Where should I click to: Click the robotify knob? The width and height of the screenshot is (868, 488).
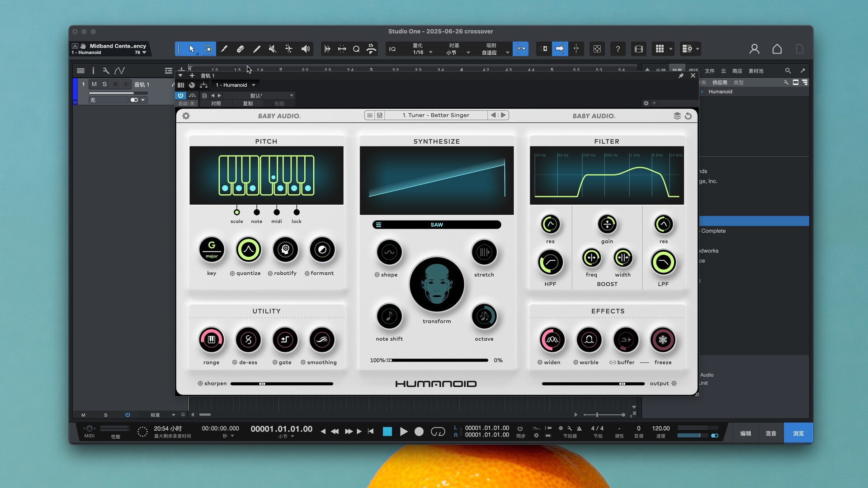pyautogui.click(x=285, y=249)
